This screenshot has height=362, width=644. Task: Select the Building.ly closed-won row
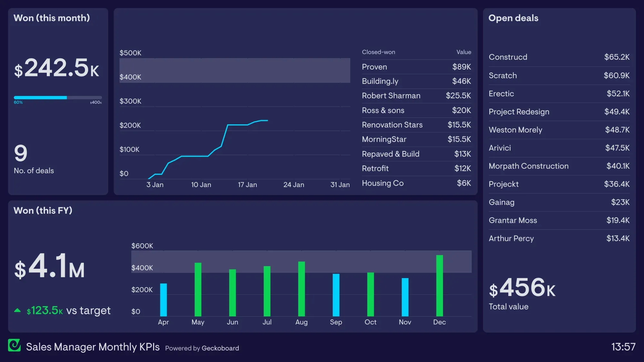pyautogui.click(x=416, y=81)
